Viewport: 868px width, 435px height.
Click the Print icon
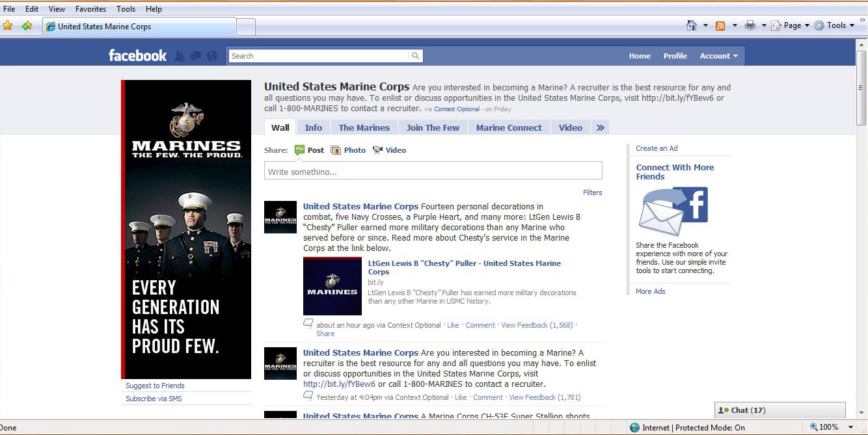750,26
